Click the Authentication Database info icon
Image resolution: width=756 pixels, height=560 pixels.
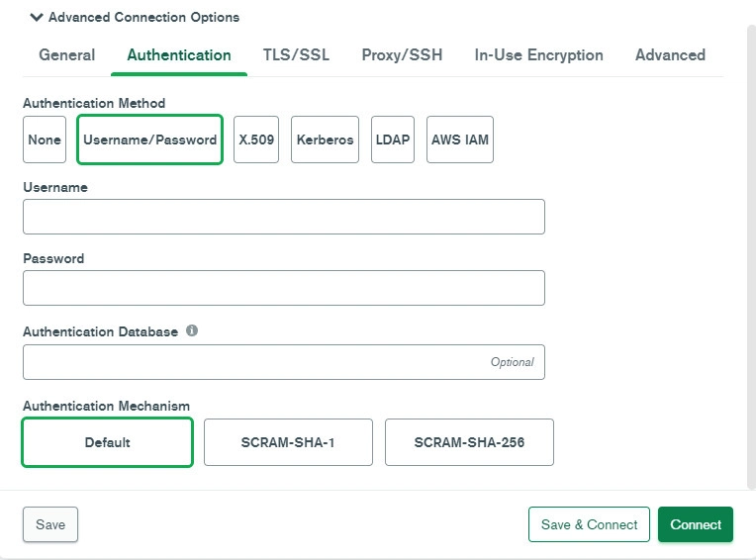(192, 330)
